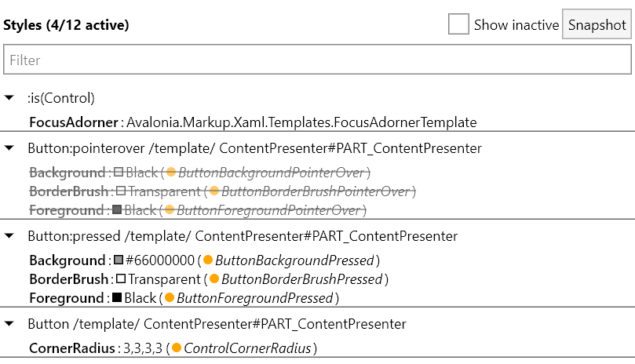Enable the Show inactive checkbox
The width and height of the screenshot is (635, 364).
(458, 24)
